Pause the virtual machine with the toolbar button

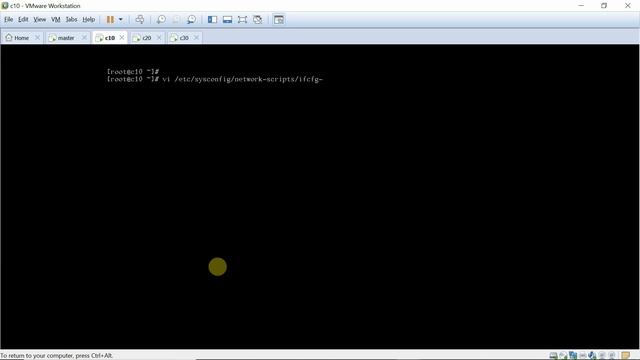110,20
